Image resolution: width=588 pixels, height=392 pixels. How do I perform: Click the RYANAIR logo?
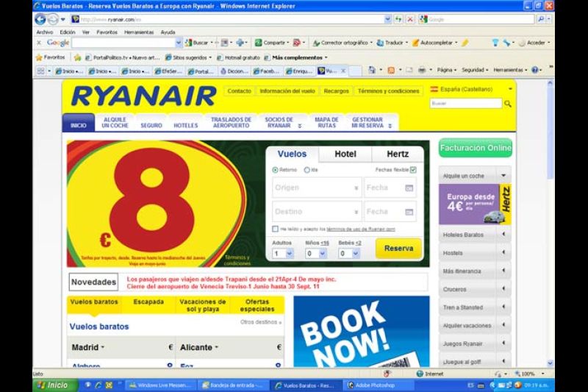(143, 96)
